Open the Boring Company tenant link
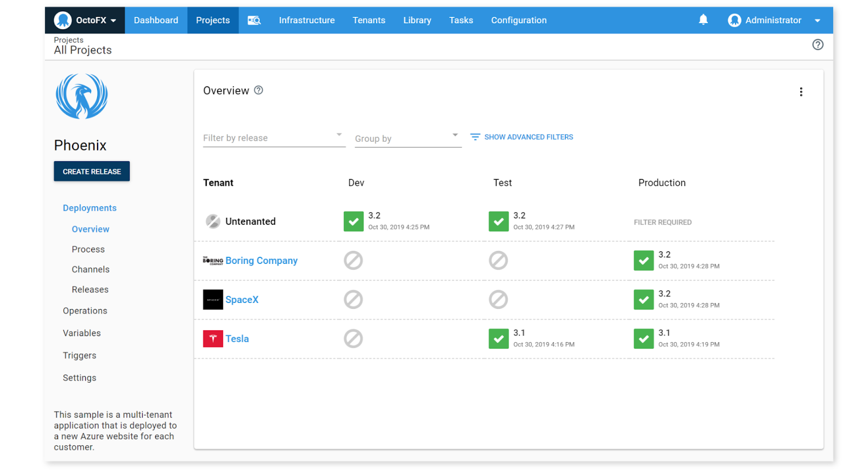Image resolution: width=868 pixels, height=474 pixels. pos(261,261)
